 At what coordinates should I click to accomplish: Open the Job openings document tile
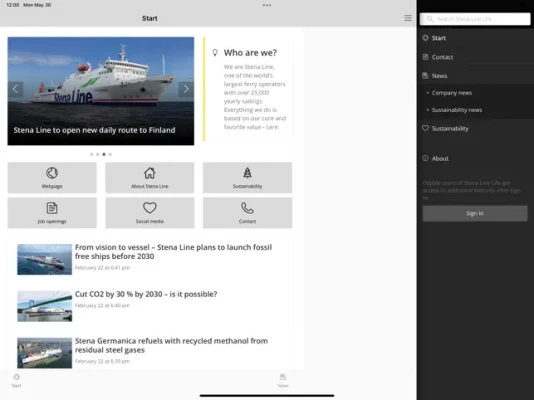point(52,213)
